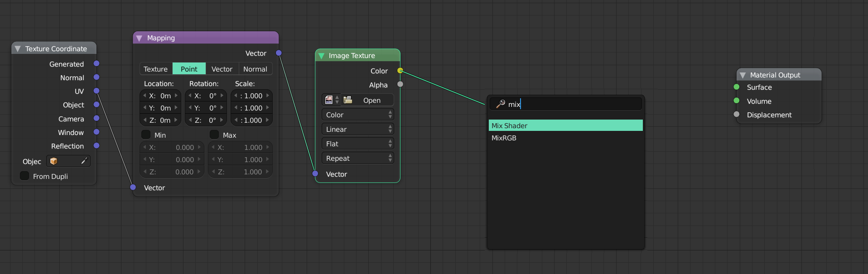The height and width of the screenshot is (274, 868).
Task: Click the Rotation Z field
Action: click(x=206, y=120)
